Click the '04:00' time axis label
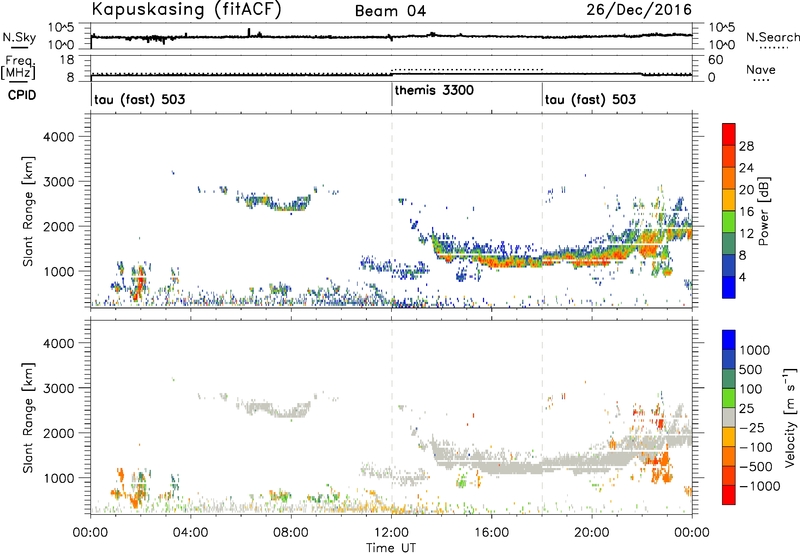 190,533
